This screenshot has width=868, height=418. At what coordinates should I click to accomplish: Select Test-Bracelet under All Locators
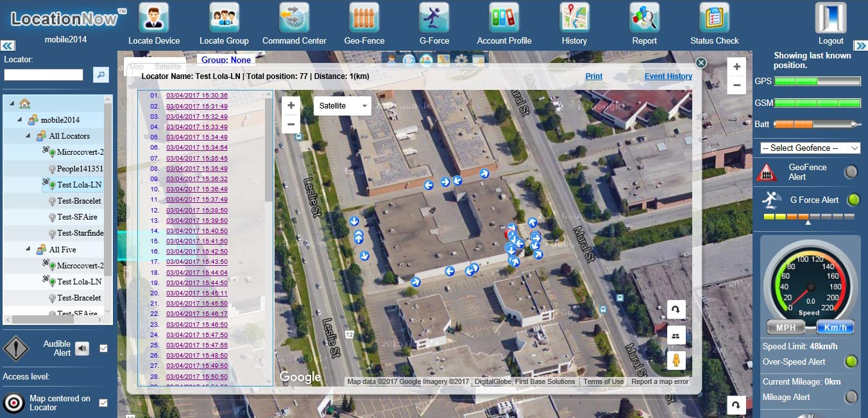click(x=79, y=201)
